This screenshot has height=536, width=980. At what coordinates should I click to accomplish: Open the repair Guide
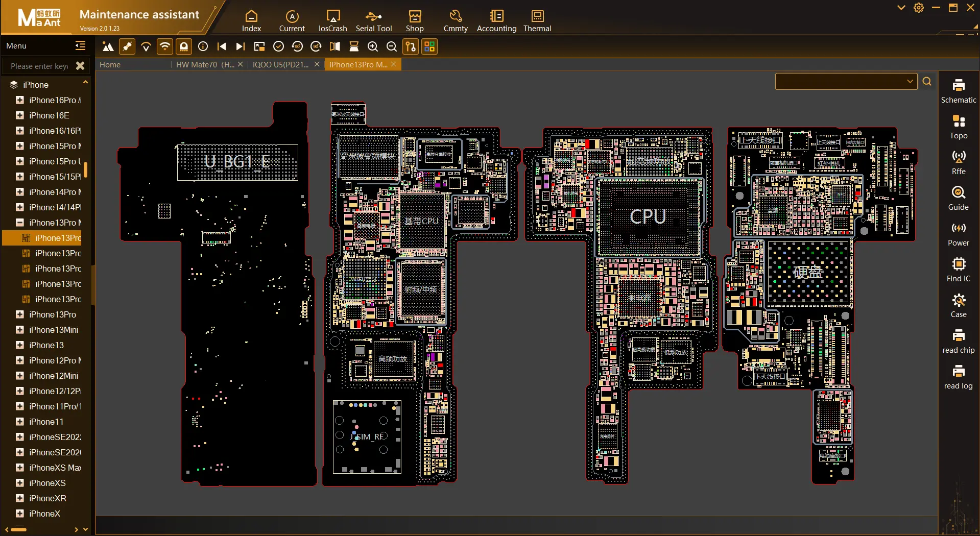(959, 199)
